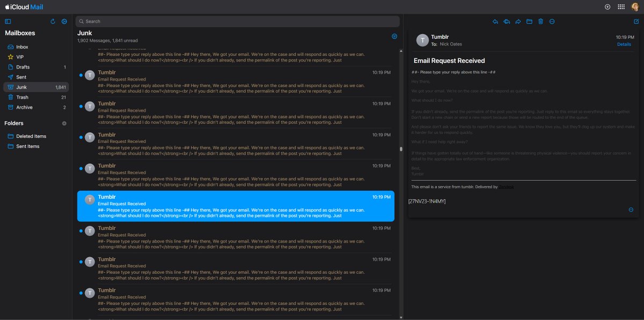Click the ellipsis icon below message body
The width and height of the screenshot is (644, 320).
coord(631,210)
